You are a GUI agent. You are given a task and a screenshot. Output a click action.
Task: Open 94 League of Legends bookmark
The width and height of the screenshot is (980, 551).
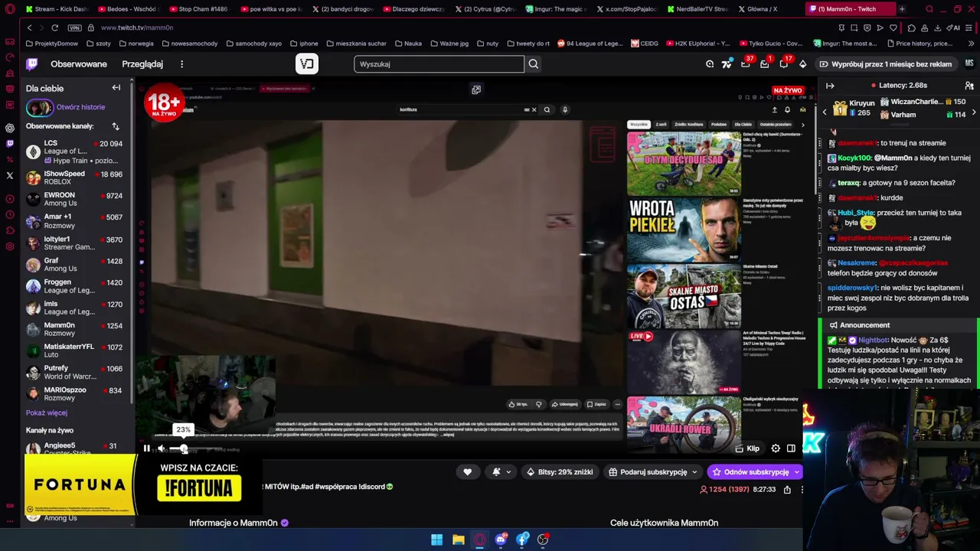[590, 44]
